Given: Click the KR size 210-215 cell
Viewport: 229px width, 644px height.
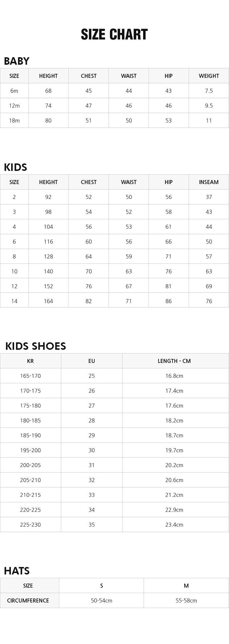Looking at the screenshot, I should point(30,495).
